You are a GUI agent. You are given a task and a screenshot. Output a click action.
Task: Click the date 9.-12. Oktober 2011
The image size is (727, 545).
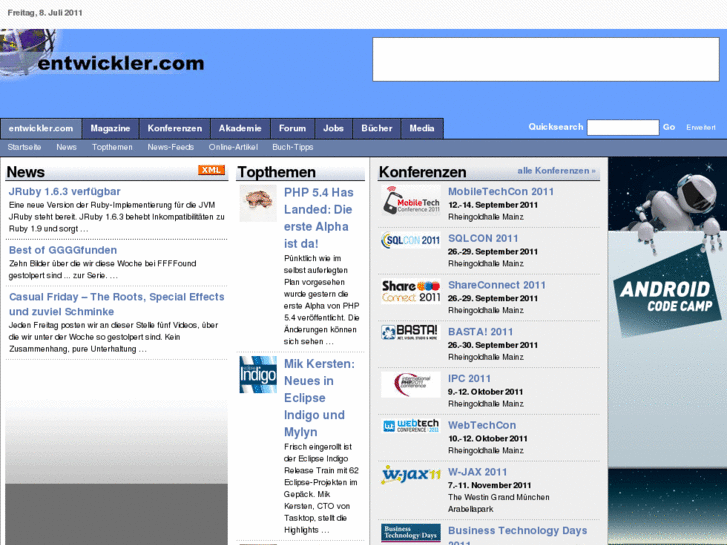[x=485, y=392]
